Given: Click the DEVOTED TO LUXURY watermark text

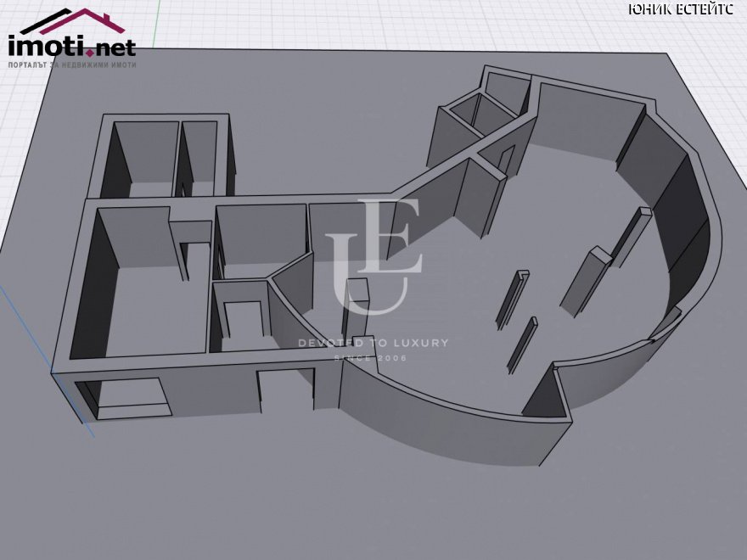Looking at the screenshot, I should (x=373, y=343).
